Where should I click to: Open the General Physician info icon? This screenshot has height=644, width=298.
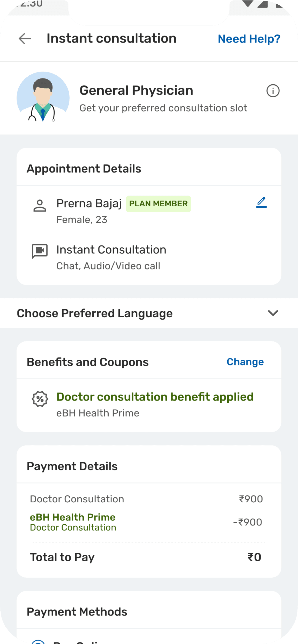coord(273,91)
